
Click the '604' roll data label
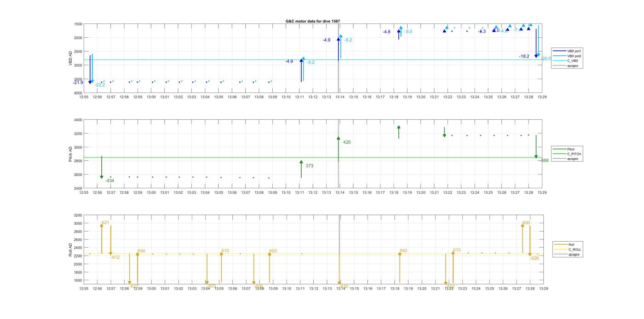click(141, 251)
